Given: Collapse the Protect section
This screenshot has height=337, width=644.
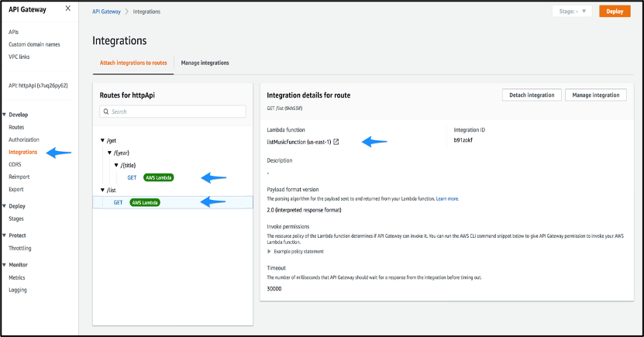Looking at the screenshot, I should pos(4,236).
